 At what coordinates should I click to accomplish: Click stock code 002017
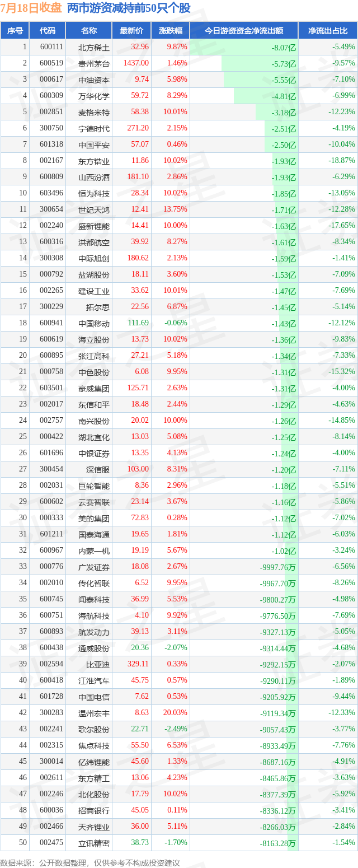[51, 404]
